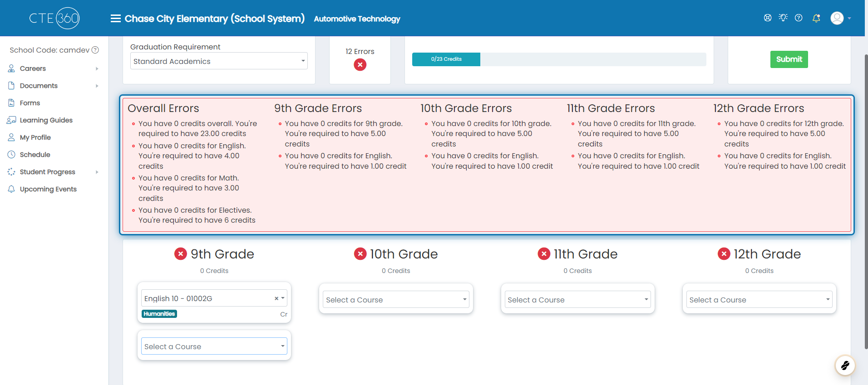
Task: Clear the English 10 course selection
Action: [276, 298]
